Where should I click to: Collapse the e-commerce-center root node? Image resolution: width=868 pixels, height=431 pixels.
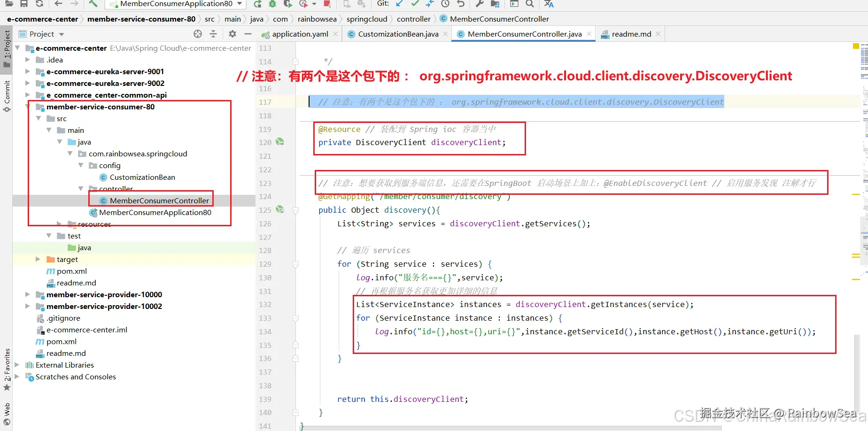coord(17,48)
